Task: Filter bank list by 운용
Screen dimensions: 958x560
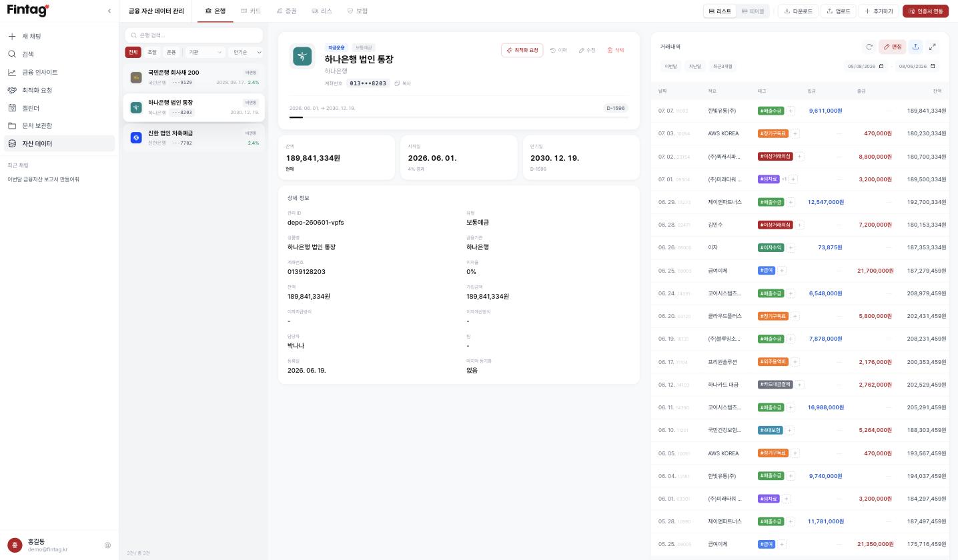Action: (x=171, y=52)
